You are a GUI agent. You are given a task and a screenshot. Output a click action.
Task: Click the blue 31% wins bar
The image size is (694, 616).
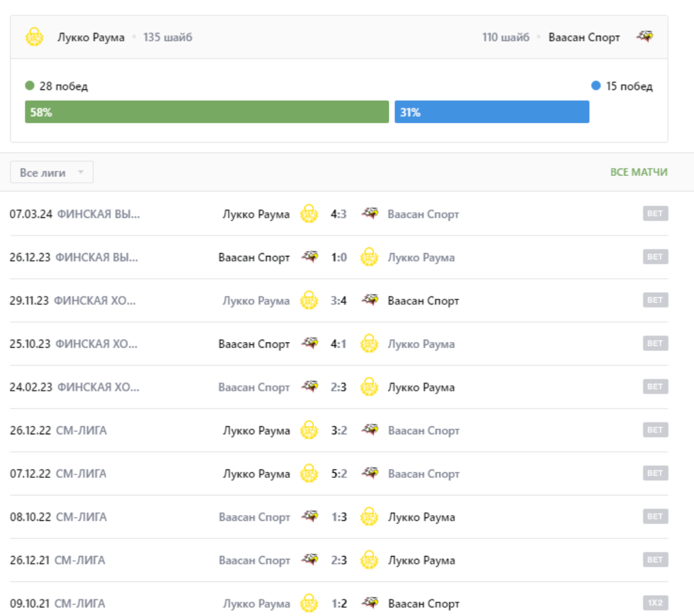(x=491, y=112)
